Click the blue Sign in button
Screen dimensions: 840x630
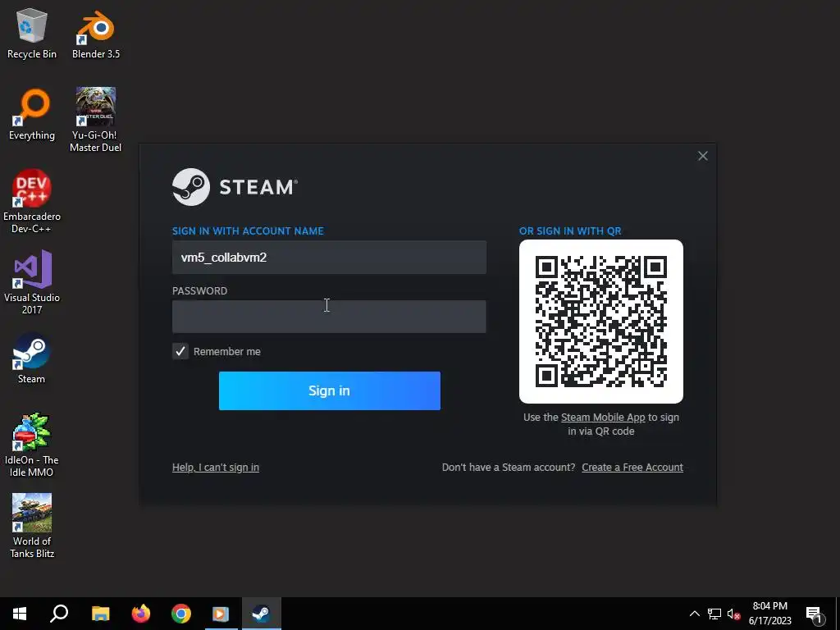330,390
